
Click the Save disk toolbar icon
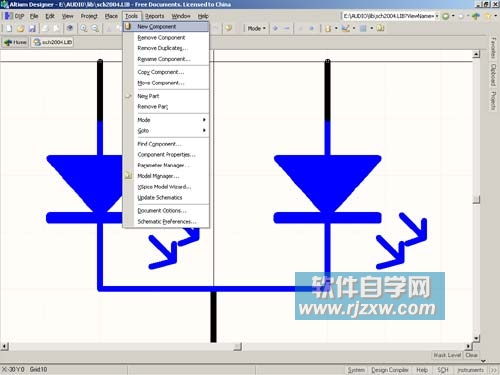point(32,29)
